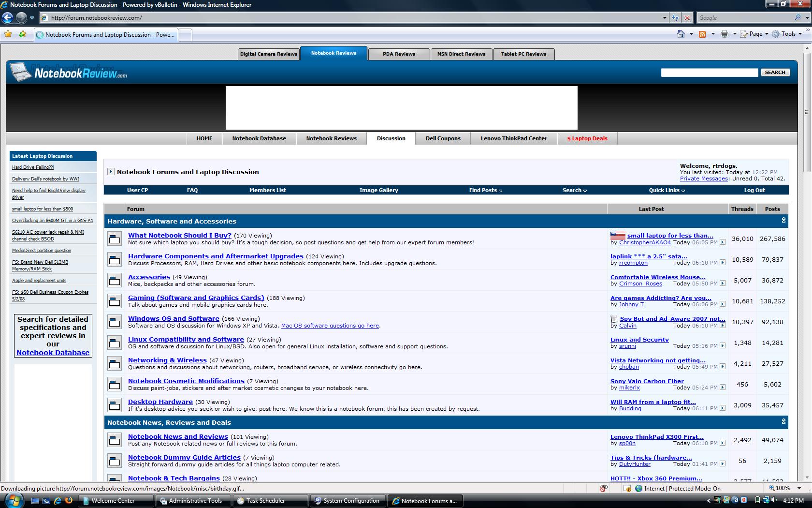Open the Tools menu dropdown
The width and height of the screenshot is (812, 508).
[x=787, y=34]
